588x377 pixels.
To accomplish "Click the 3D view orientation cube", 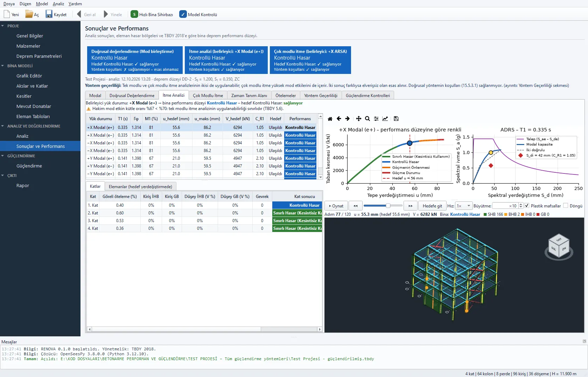I will pyautogui.click(x=559, y=245).
